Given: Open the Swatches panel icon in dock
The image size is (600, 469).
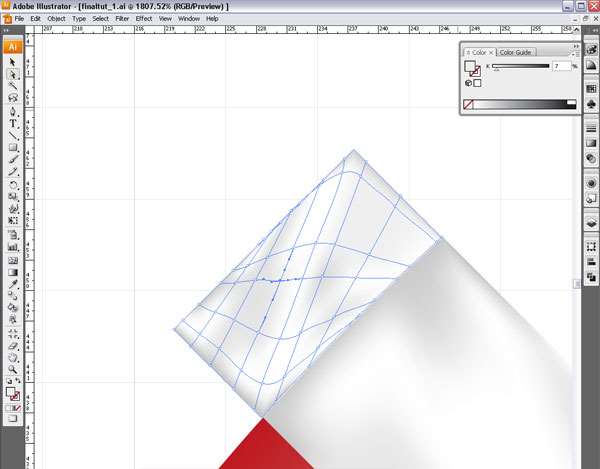Looking at the screenshot, I should click(x=591, y=89).
